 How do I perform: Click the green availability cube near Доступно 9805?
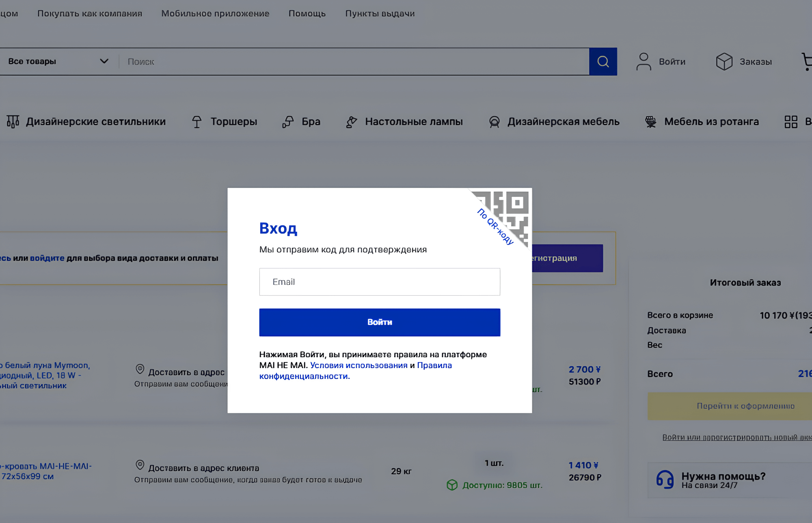pyautogui.click(x=453, y=484)
